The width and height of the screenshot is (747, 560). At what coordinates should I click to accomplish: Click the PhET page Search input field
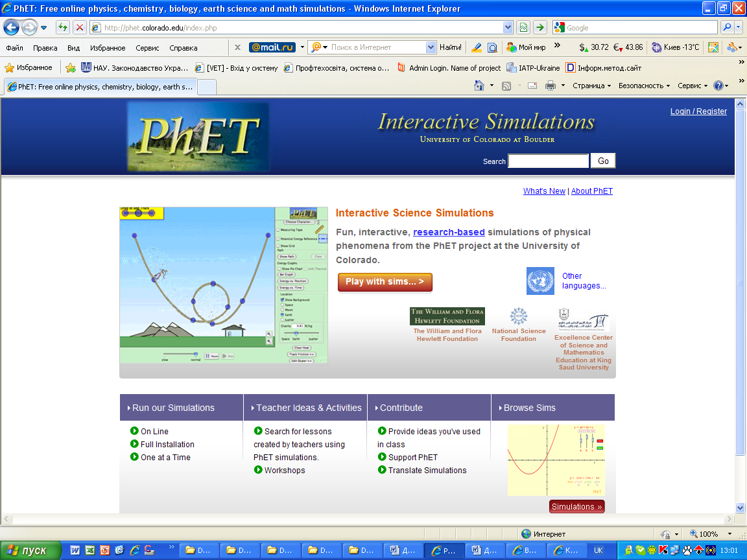(549, 161)
